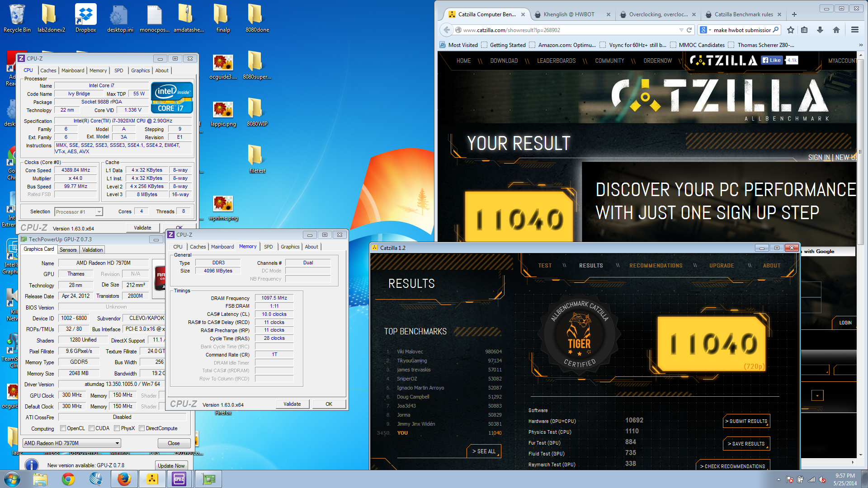Bookmark this page with star icon

[790, 30]
